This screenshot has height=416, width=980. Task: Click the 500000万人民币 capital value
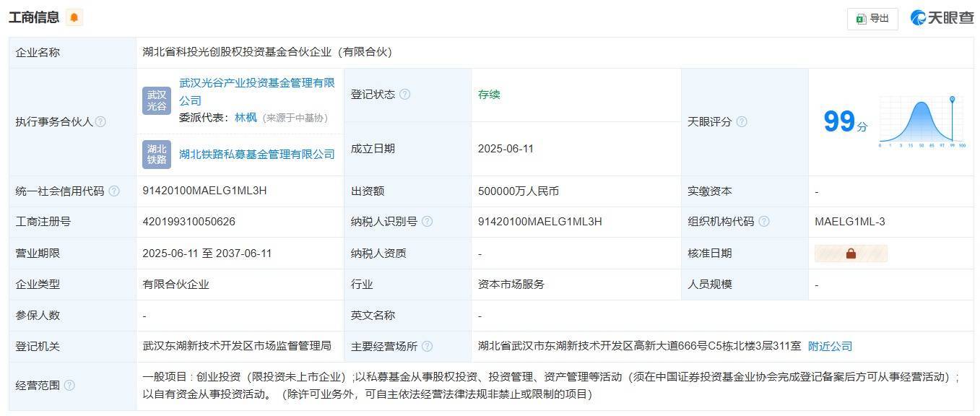(519, 191)
